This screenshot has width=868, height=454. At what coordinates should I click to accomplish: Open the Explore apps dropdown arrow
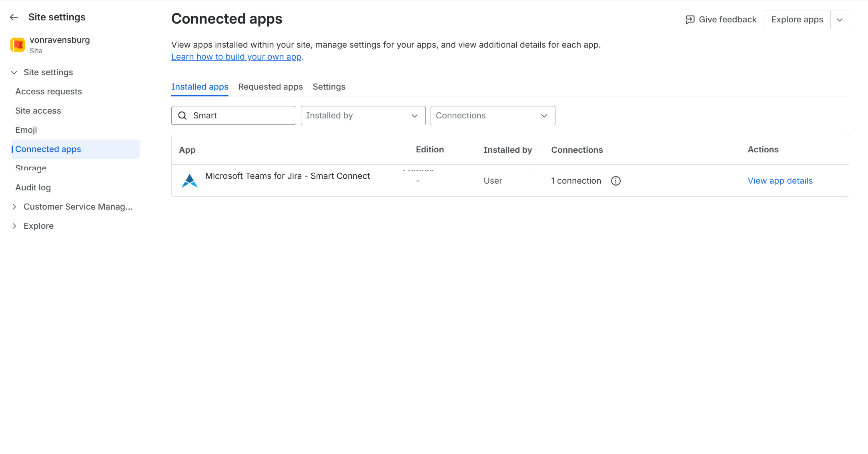pyautogui.click(x=840, y=20)
